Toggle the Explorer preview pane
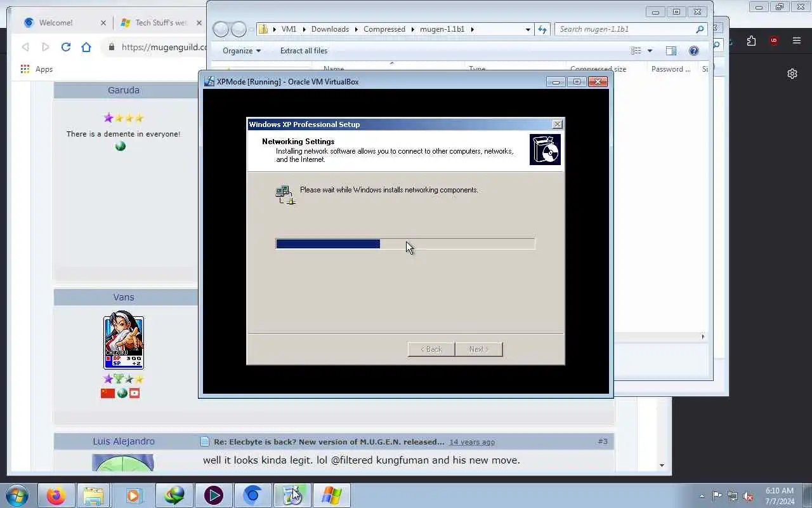 [x=671, y=51]
